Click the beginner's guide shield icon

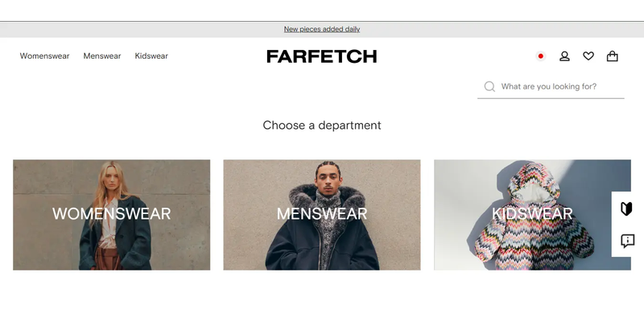pyautogui.click(x=626, y=208)
